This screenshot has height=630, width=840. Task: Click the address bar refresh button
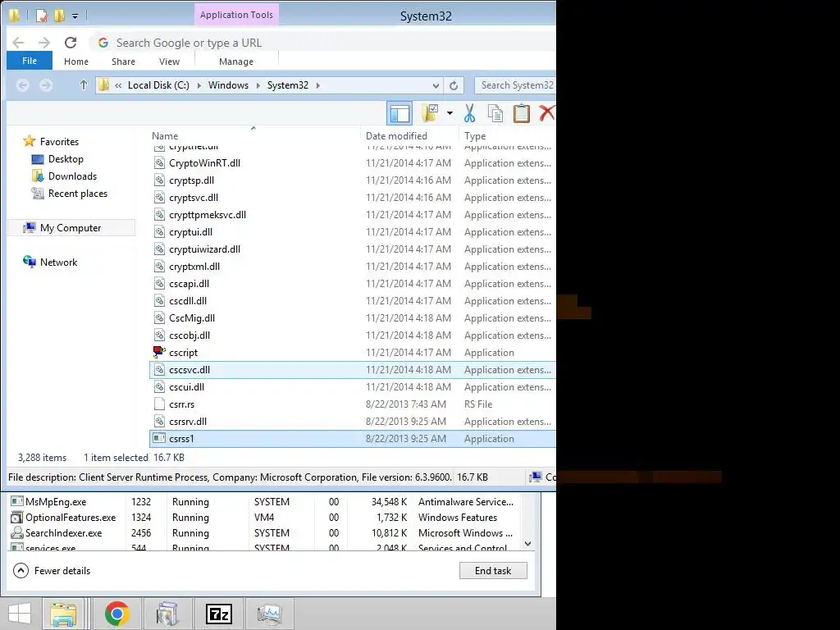click(454, 85)
